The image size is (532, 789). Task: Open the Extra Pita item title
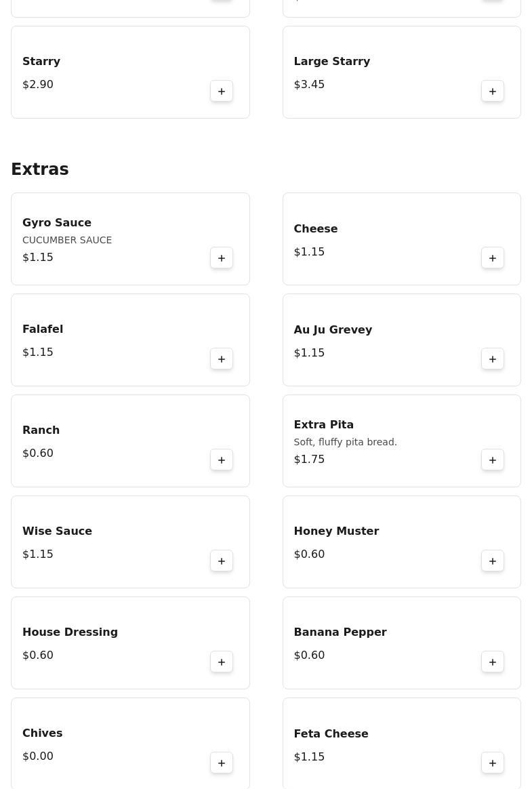pyautogui.click(x=323, y=425)
